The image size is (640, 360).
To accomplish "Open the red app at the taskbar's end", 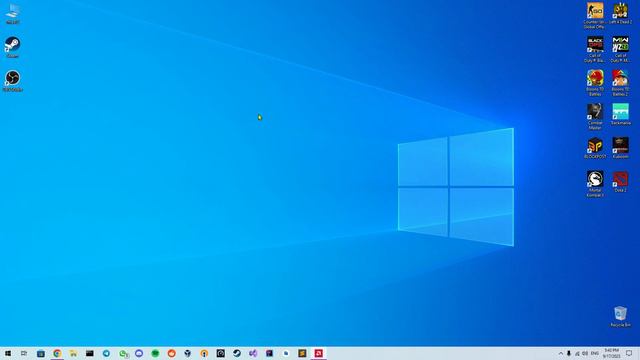I will [x=318, y=353].
